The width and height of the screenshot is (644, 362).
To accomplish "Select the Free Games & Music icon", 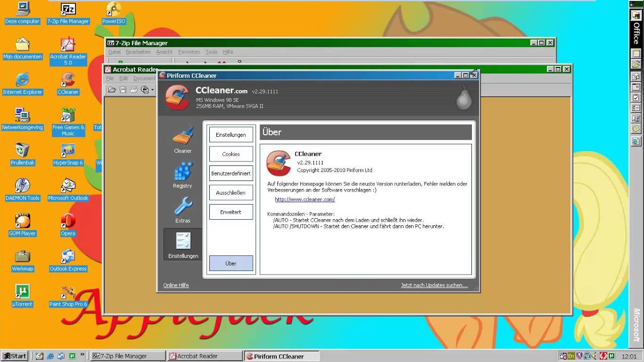I will click(x=68, y=122).
